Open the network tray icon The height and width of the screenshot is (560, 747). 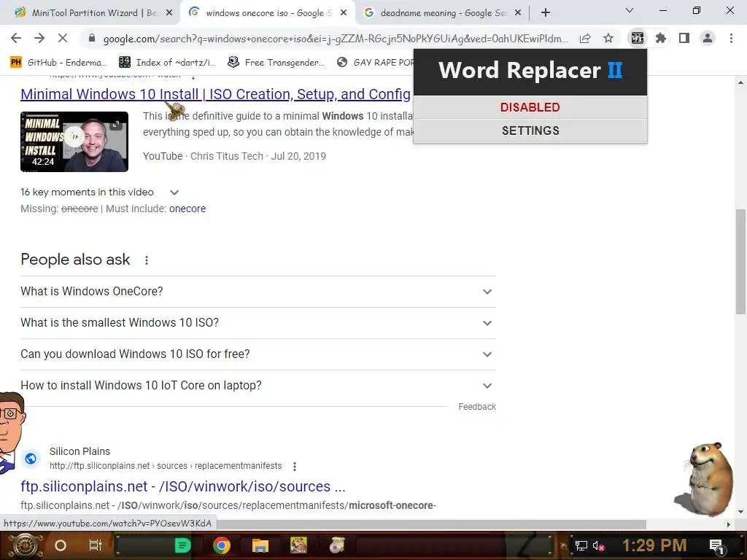pos(581,545)
